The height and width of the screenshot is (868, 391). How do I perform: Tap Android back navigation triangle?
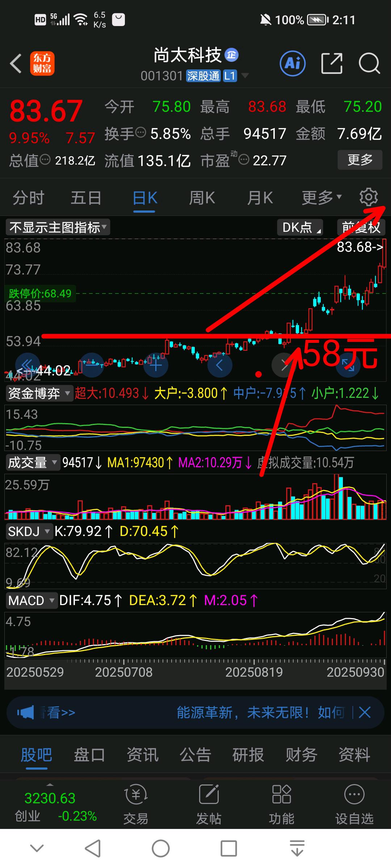[93, 848]
